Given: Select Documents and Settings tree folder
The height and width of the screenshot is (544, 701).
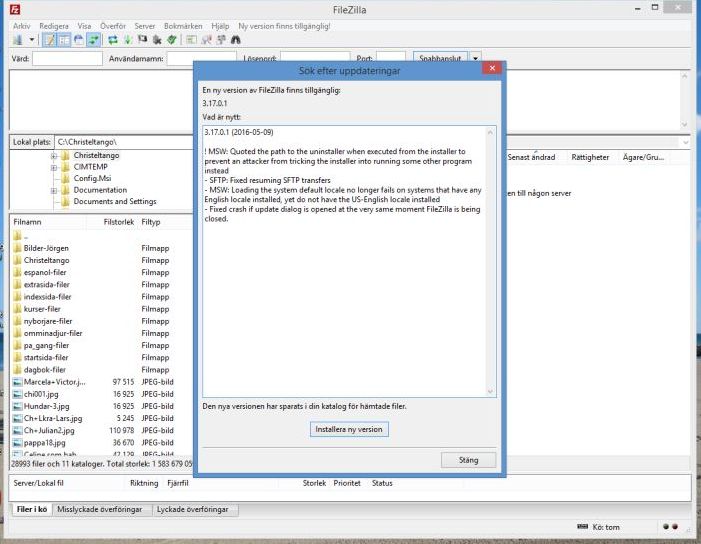Looking at the screenshot, I should tap(115, 201).
